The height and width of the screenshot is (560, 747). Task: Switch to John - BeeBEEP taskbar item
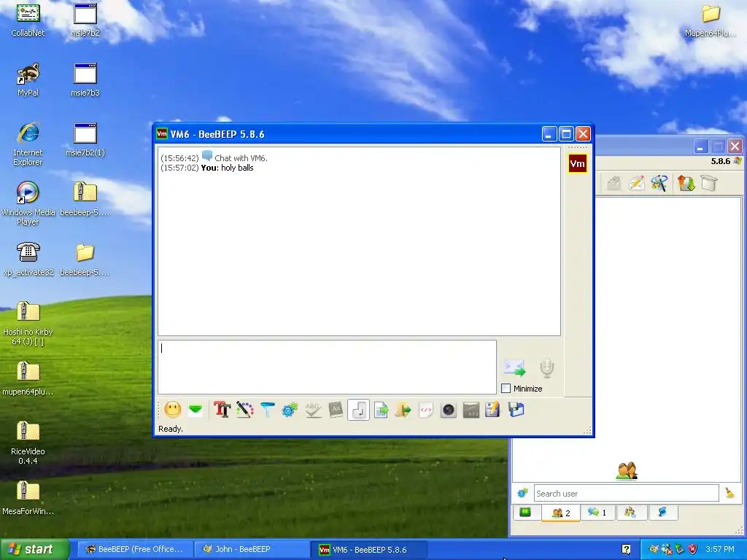[252, 549]
